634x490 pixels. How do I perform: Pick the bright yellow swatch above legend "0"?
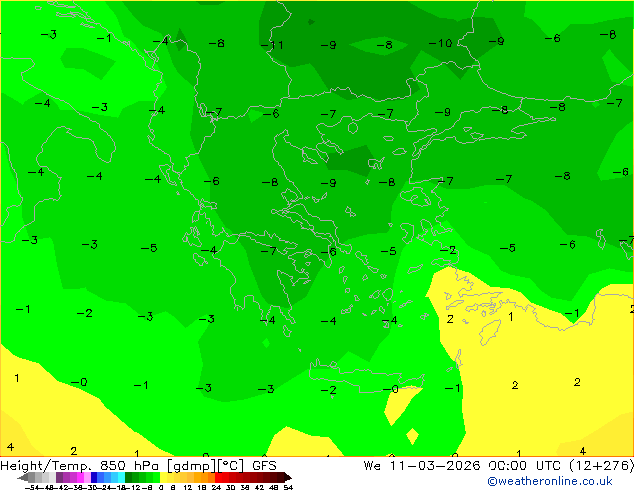(163, 477)
